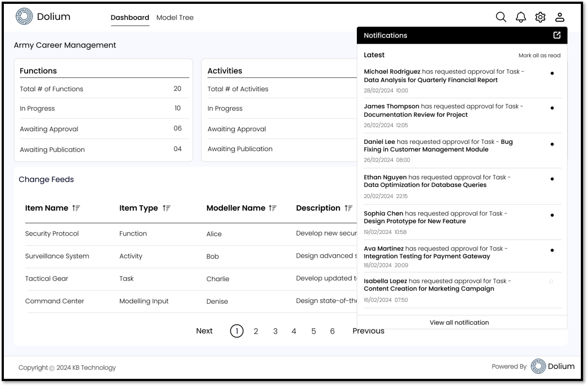Mark Sophia Chen's notification as read
The width and height of the screenshot is (588, 386).
coord(552,215)
